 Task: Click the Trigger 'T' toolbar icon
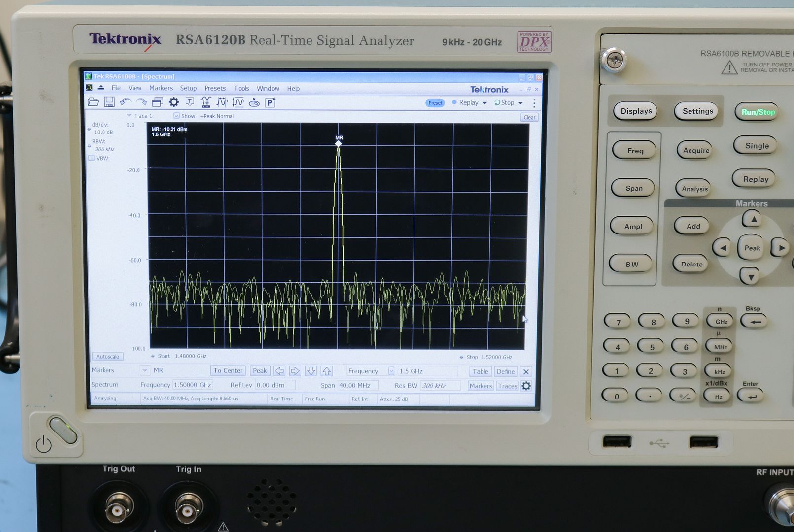[190, 102]
